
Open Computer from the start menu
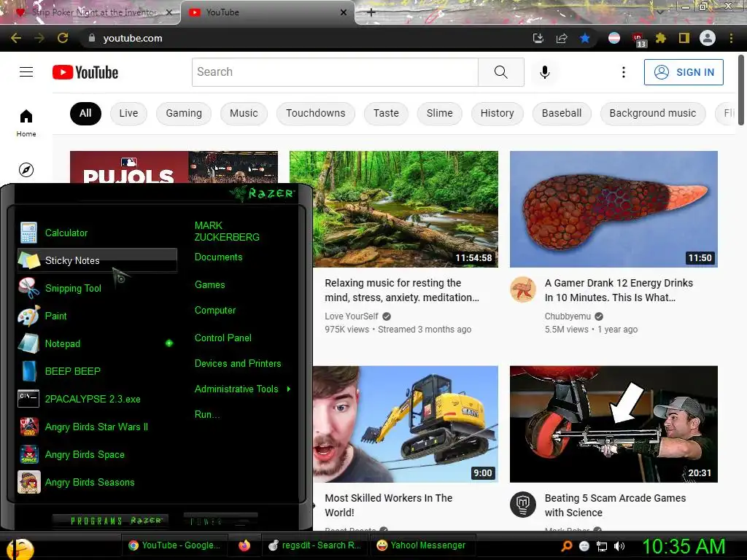click(x=215, y=310)
